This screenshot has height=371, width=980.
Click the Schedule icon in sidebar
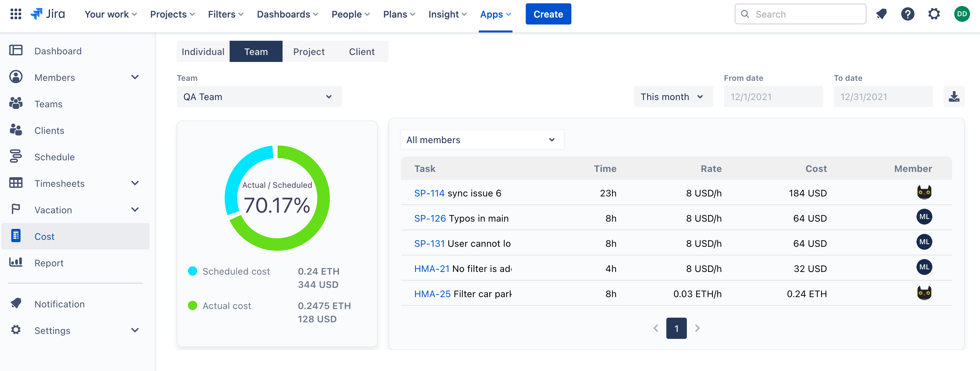coord(17,156)
